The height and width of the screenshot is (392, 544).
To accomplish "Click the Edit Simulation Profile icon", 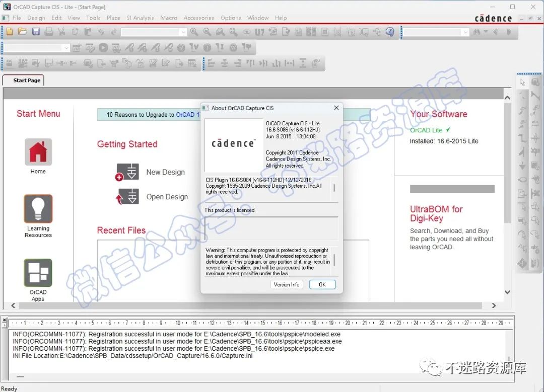I will pyautogui.click(x=90, y=47).
